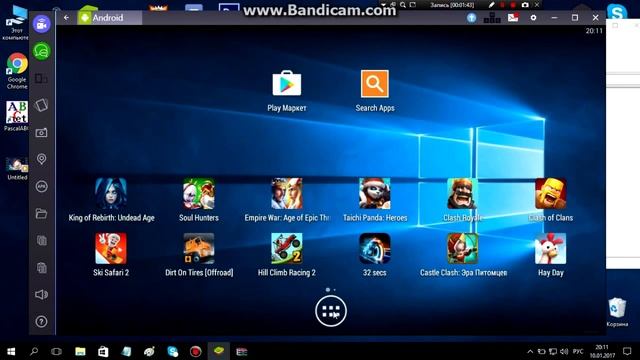Click taskbar search magnifier
This screenshot has width=640, height=360.
coord(34,351)
